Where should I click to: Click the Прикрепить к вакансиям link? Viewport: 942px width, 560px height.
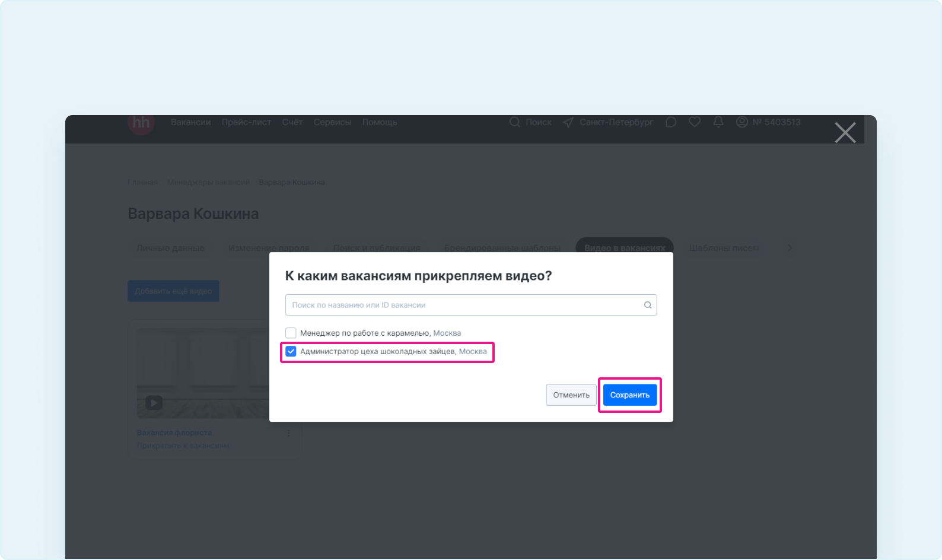(183, 446)
